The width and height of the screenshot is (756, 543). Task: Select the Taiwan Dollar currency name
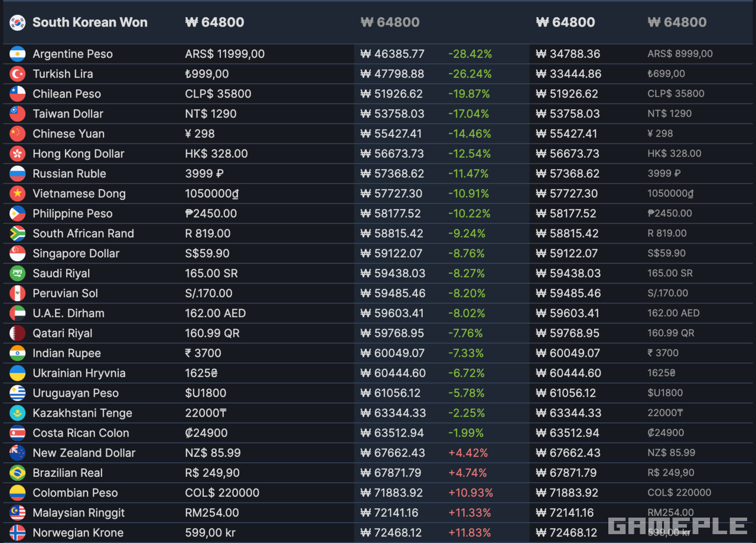(68, 113)
